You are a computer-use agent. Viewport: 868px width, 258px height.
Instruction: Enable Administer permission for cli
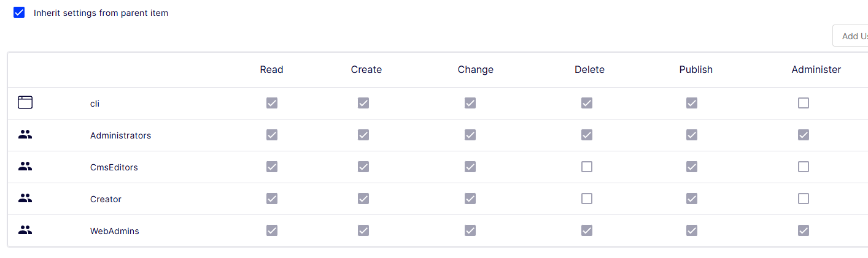(803, 103)
